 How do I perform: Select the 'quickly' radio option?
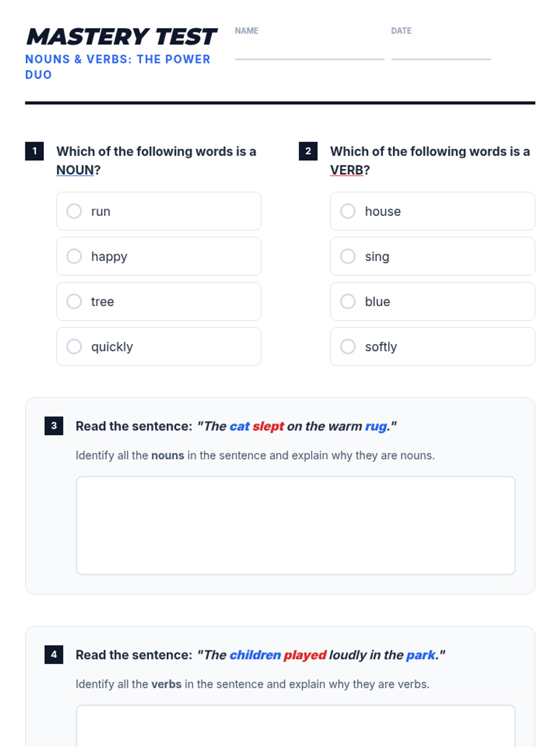coord(74,346)
